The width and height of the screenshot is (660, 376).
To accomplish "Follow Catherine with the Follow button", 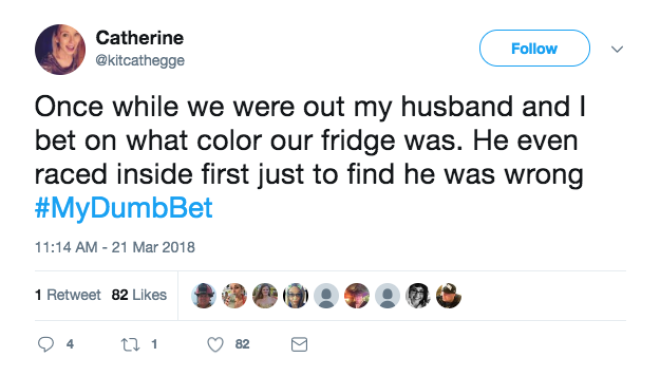I will pyautogui.click(x=534, y=48).
